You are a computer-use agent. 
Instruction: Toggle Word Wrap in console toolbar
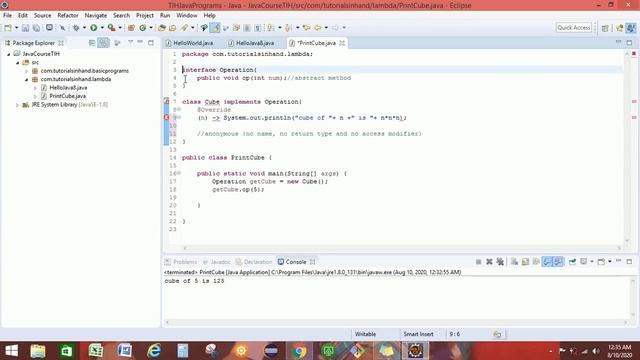pos(536,262)
